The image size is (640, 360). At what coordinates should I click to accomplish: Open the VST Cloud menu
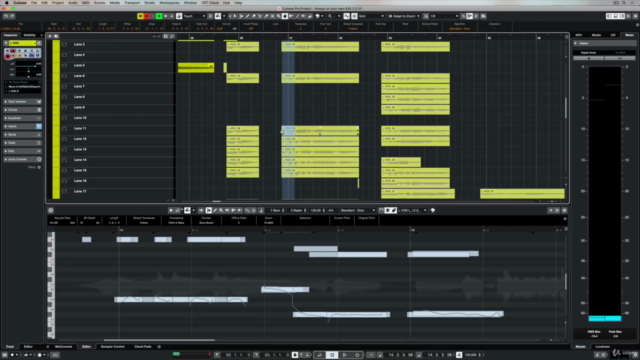(x=210, y=3)
